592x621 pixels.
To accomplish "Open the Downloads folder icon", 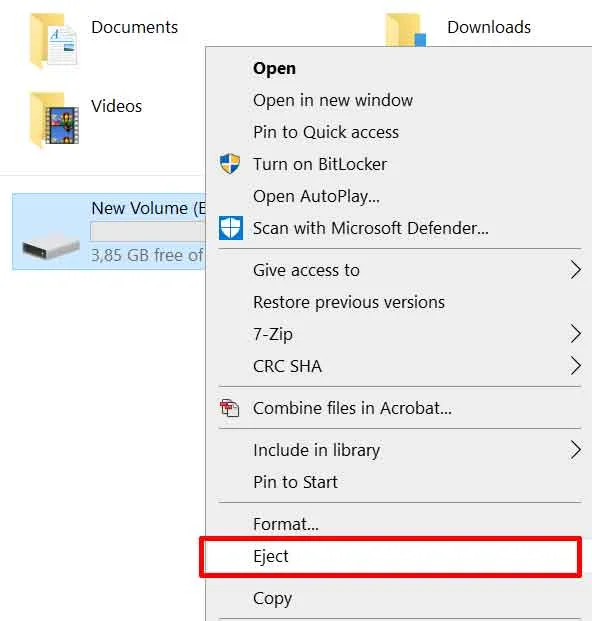I will click(x=406, y=30).
